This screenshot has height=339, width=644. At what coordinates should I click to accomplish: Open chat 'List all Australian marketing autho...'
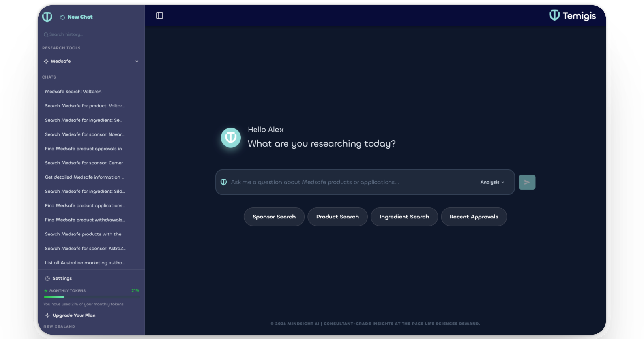(85, 262)
